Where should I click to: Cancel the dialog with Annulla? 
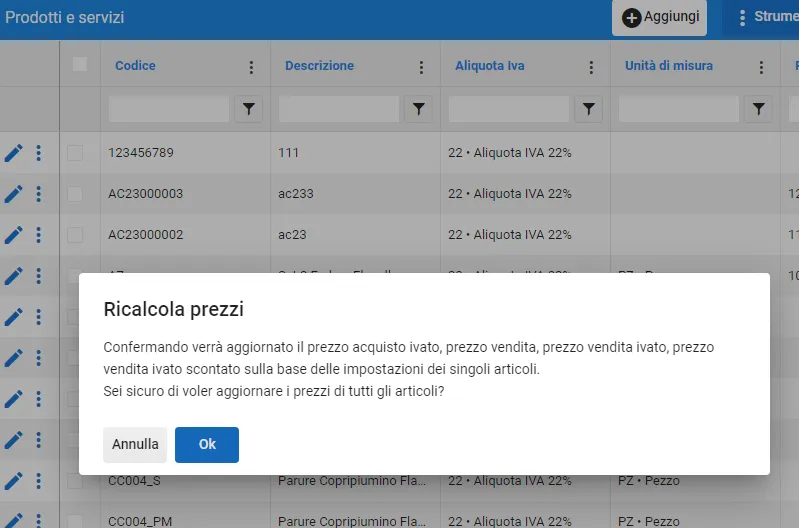tap(135, 444)
